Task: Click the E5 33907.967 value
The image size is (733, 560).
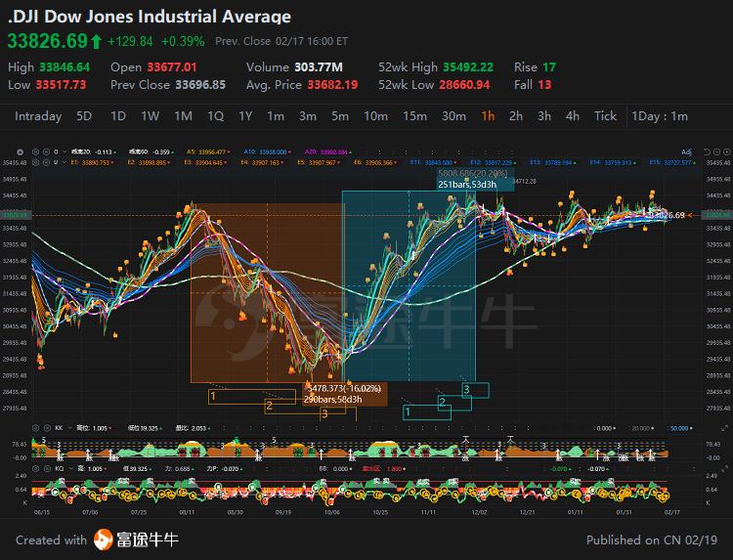Action: pyautogui.click(x=319, y=162)
